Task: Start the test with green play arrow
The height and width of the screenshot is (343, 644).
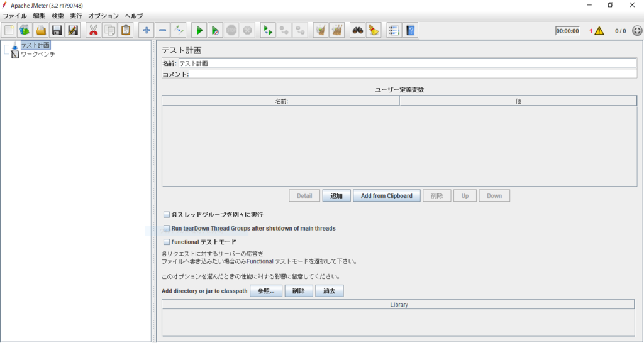Action: [x=199, y=30]
